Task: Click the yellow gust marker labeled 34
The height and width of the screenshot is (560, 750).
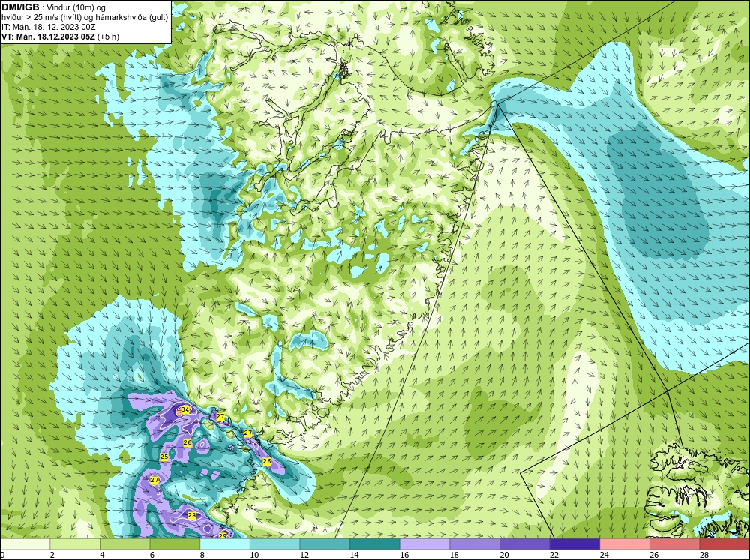Action: [185, 409]
